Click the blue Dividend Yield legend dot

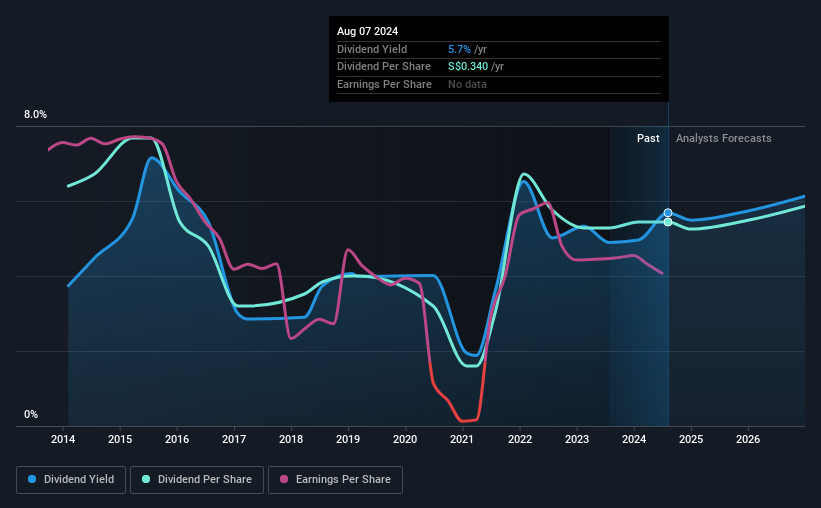click(x=32, y=479)
